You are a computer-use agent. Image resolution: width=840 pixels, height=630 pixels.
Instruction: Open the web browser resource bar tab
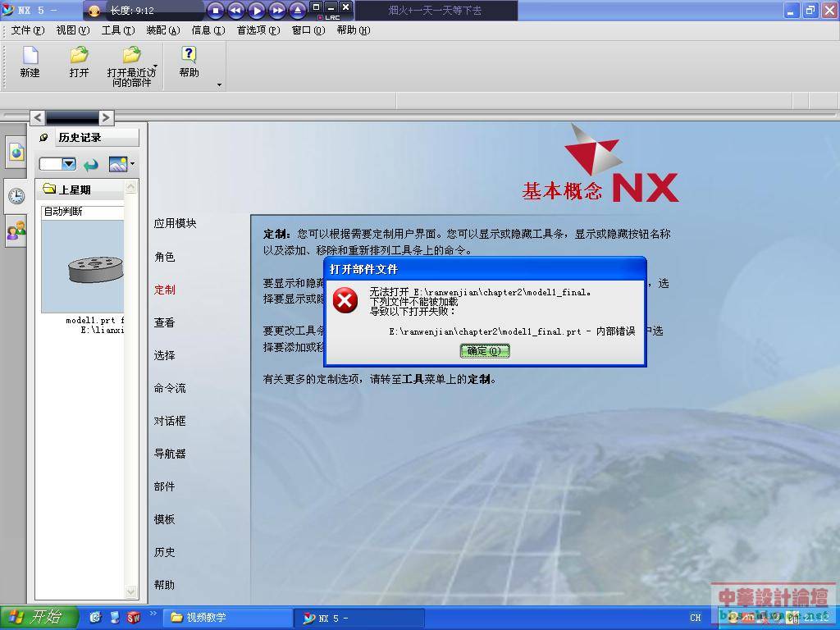16,153
